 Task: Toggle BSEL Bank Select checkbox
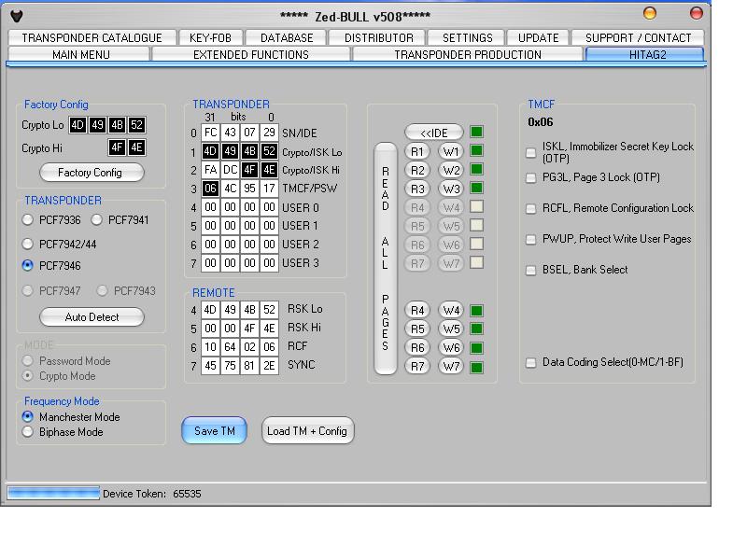530,270
